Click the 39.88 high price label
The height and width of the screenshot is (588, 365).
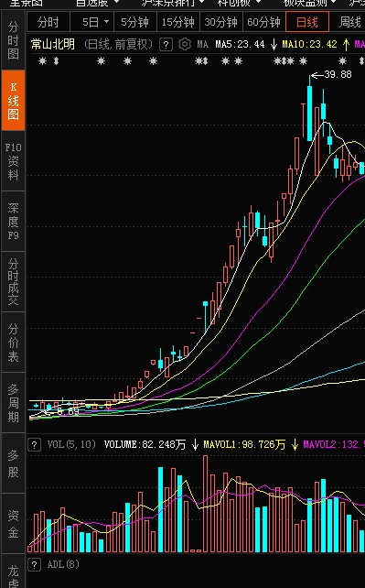338,74
